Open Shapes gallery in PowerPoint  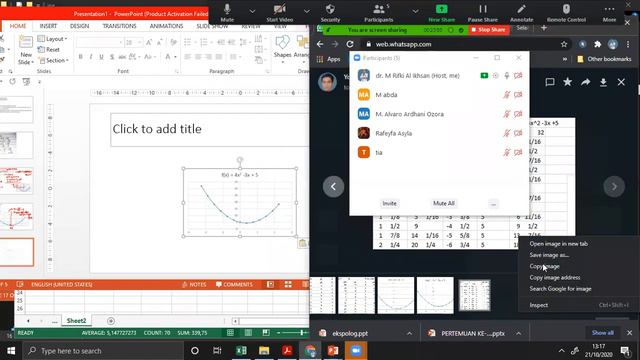(x=282, y=49)
